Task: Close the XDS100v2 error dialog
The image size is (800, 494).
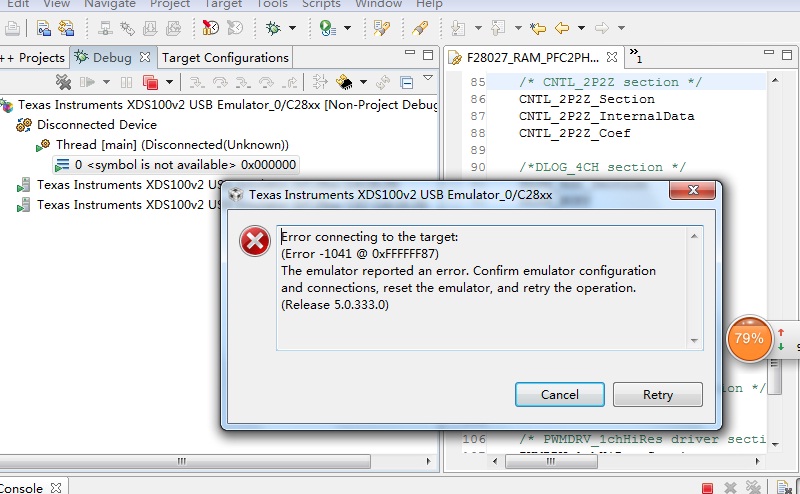Action: click(692, 190)
